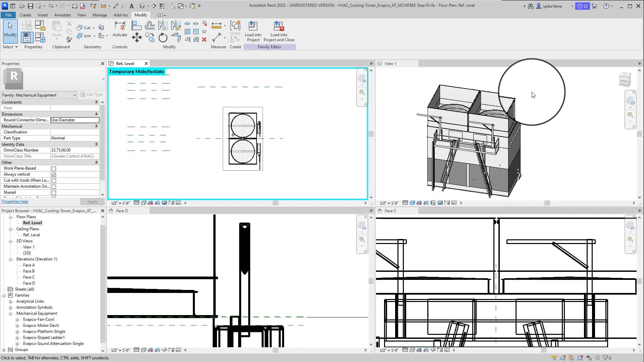Open Face C elevation in Project Browser
The width and height of the screenshot is (644, 362).
click(29, 277)
